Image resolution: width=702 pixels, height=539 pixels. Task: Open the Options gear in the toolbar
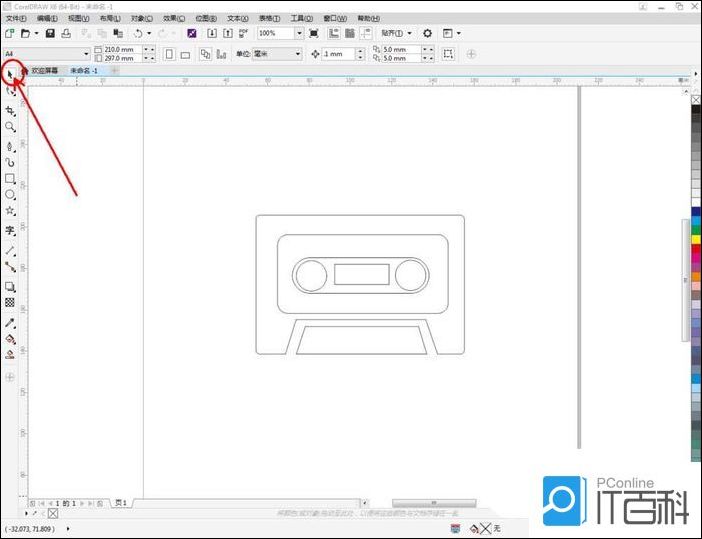click(427, 33)
